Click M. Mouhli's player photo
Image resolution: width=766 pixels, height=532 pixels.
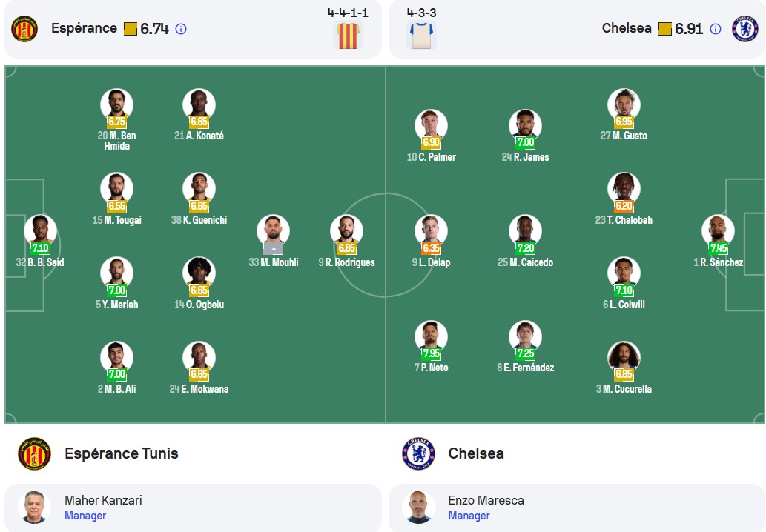[x=273, y=231]
